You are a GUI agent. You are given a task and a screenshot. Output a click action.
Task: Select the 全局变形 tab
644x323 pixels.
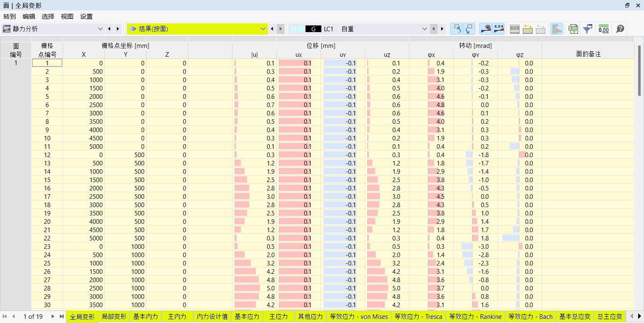coord(83,317)
